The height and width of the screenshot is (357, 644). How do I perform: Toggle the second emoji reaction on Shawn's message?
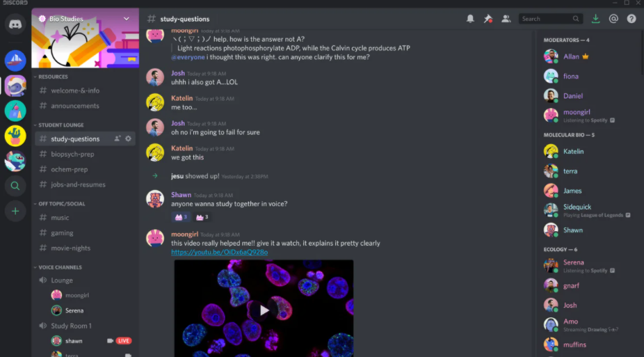tap(202, 217)
